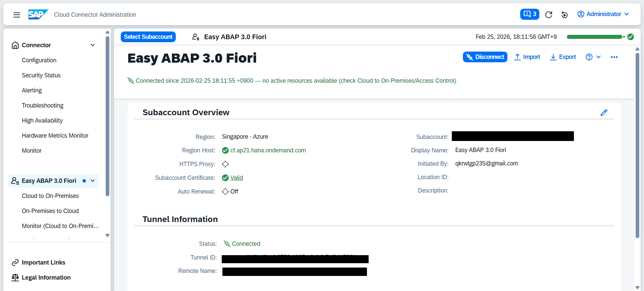The height and width of the screenshot is (291, 644).
Task: Click the SAP logo
Action: click(x=38, y=14)
